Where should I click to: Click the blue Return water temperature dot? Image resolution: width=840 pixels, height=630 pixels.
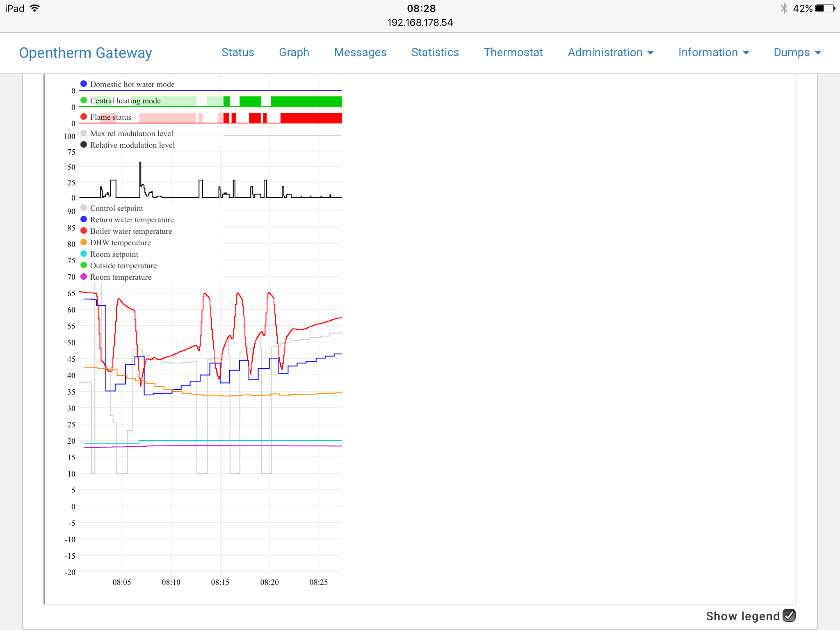(84, 219)
